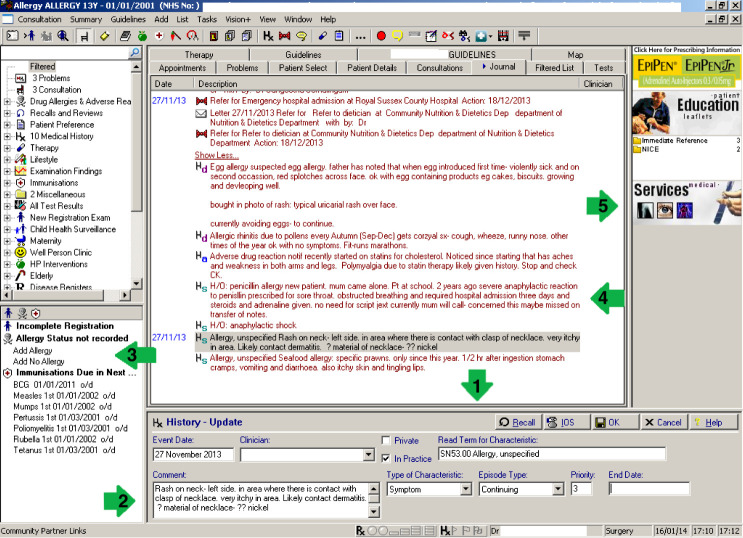Expand the 10 Medical History tree node
743x538 pixels.
pyautogui.click(x=7, y=136)
